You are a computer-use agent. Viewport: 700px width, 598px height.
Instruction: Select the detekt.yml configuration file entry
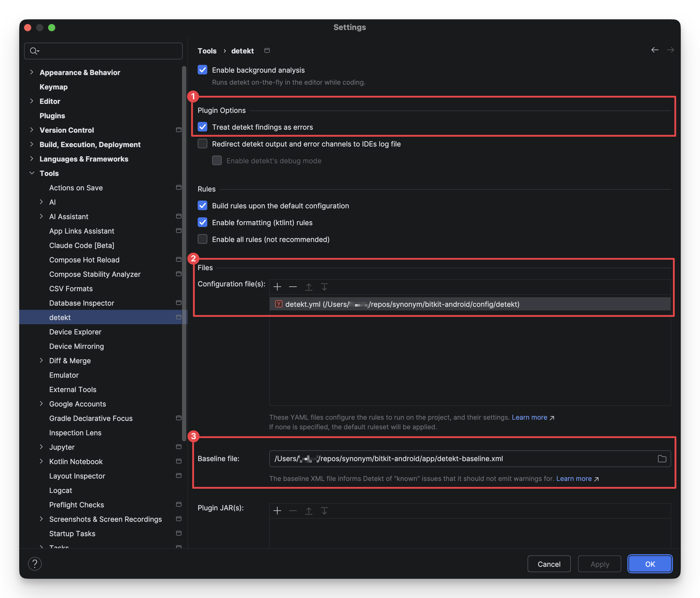click(470, 304)
